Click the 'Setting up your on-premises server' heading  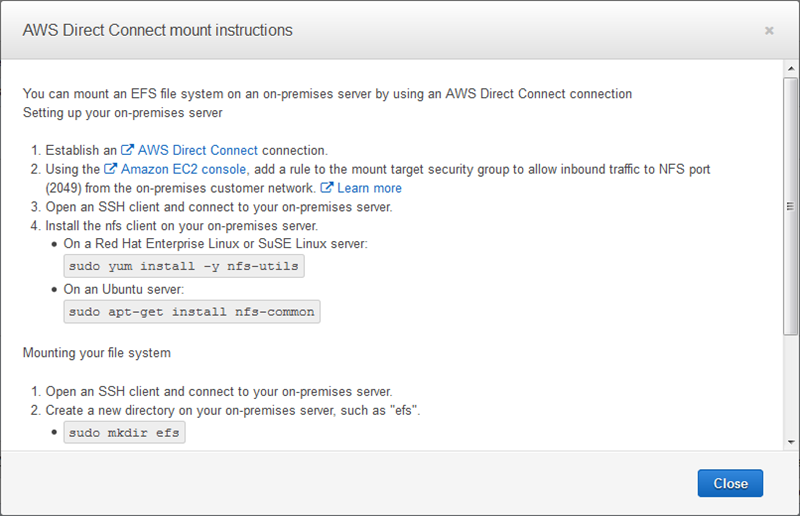tap(123, 112)
